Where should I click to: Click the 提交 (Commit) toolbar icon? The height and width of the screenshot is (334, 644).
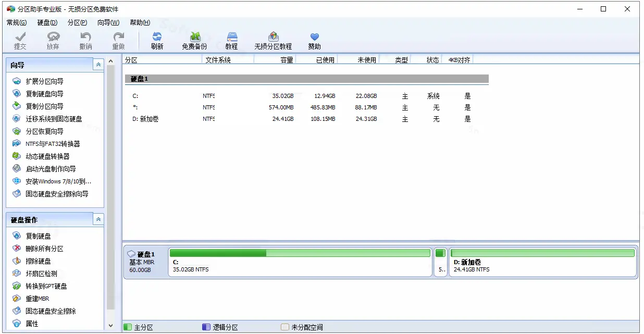(x=20, y=40)
